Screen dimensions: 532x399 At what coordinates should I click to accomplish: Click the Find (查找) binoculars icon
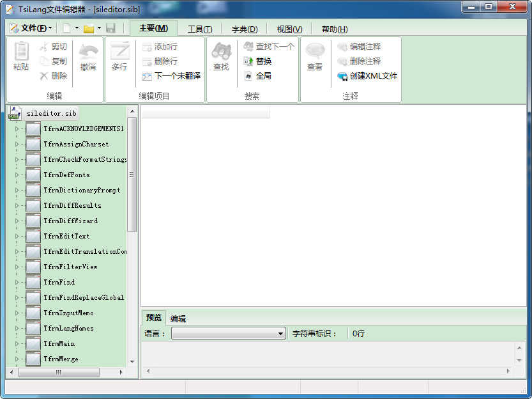(x=221, y=51)
